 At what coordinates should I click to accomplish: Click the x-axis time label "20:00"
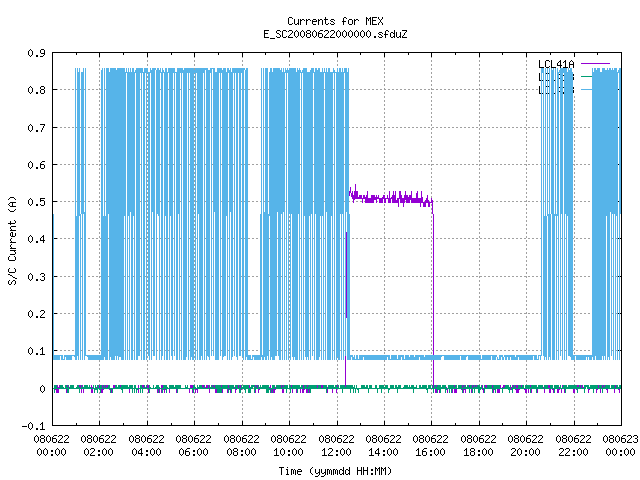pos(525,452)
